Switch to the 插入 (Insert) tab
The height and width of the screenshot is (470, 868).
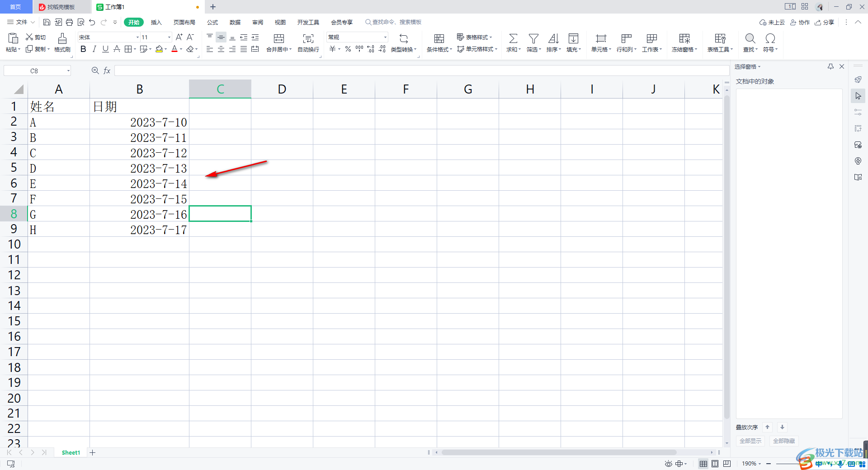tap(156, 22)
